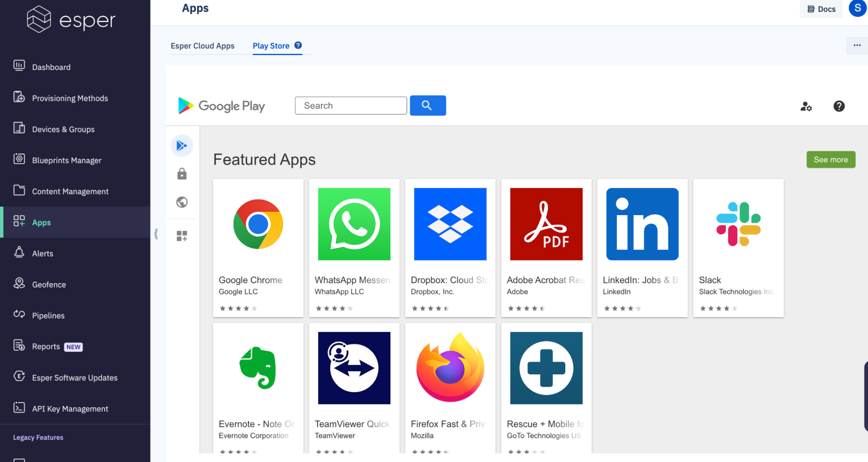Collapse the navigation sidebar with the chevron
Image resolution: width=868 pixels, height=462 pixels.
(156, 233)
